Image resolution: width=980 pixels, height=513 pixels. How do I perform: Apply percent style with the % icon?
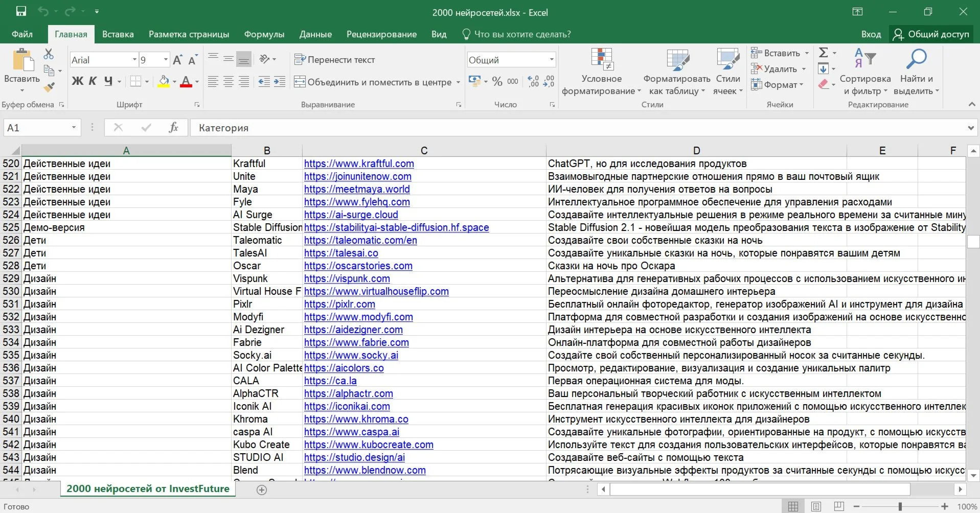pos(497,82)
